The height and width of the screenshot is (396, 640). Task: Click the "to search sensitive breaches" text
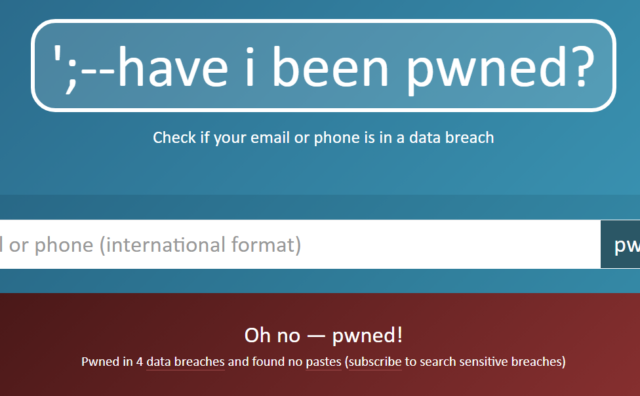pos(485,362)
